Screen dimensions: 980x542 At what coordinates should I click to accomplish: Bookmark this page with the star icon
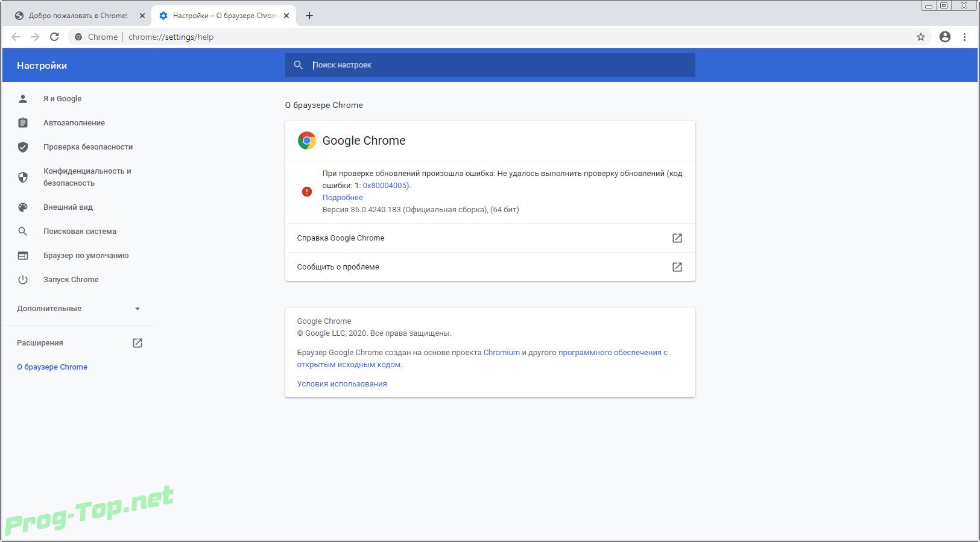(x=921, y=37)
